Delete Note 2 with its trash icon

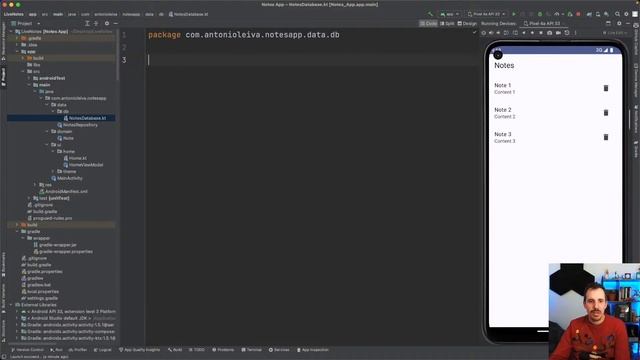click(606, 113)
